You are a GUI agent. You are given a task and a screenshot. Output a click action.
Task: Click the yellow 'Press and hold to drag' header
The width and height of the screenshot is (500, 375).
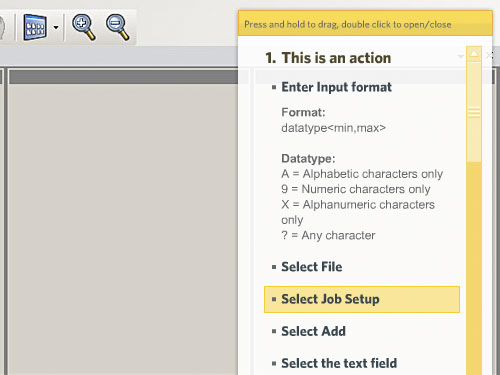click(365, 23)
